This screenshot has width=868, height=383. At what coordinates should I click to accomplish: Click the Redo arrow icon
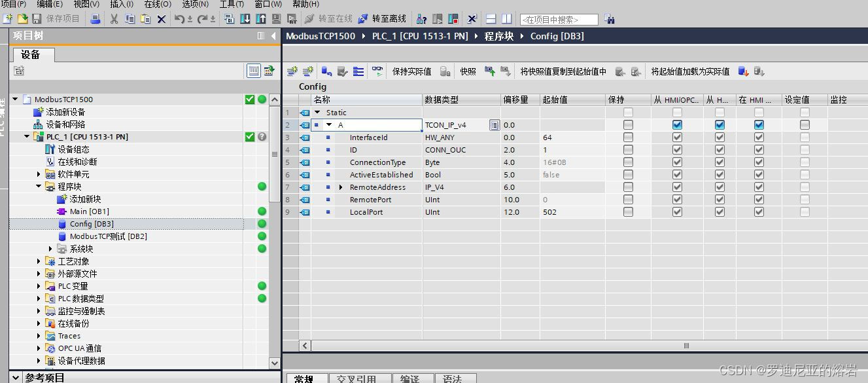pos(202,19)
